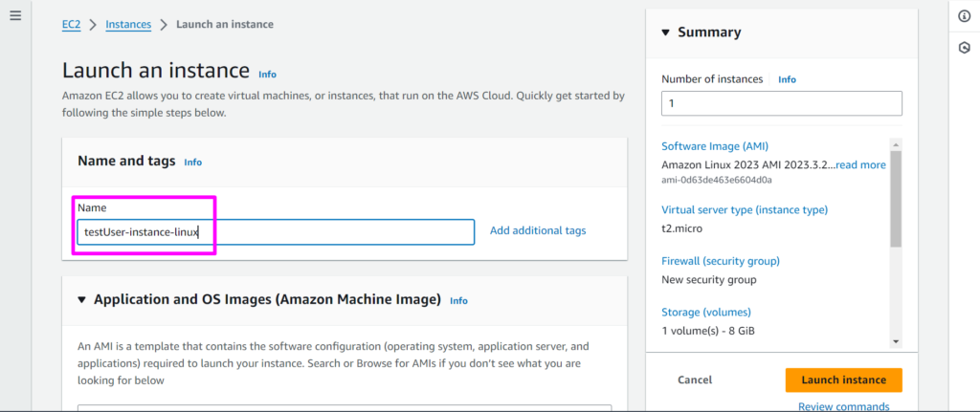Viewport: 980px width, 412px height.
Task: Click Info beside Application and OS Images
Action: (x=458, y=300)
